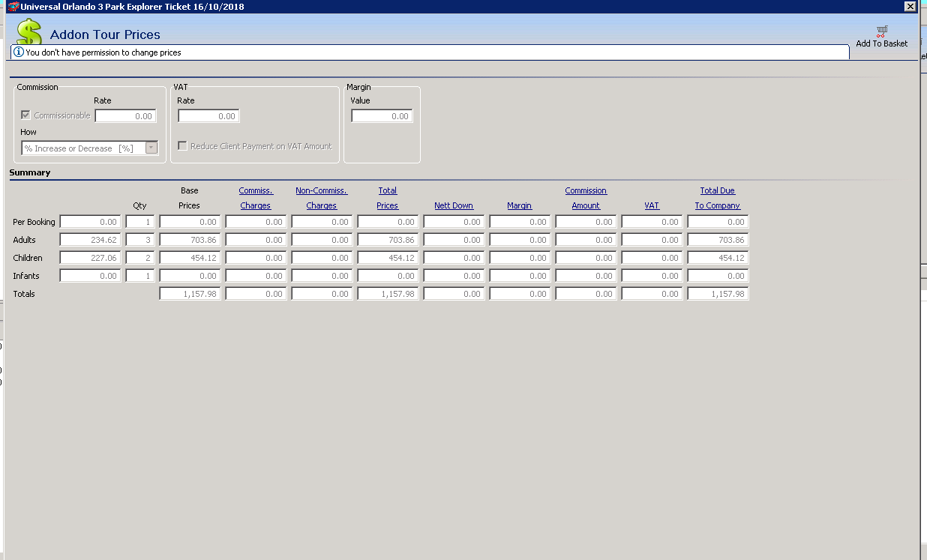The height and width of the screenshot is (560, 927).
Task: Click the Total Due To Company link
Action: tap(718, 198)
